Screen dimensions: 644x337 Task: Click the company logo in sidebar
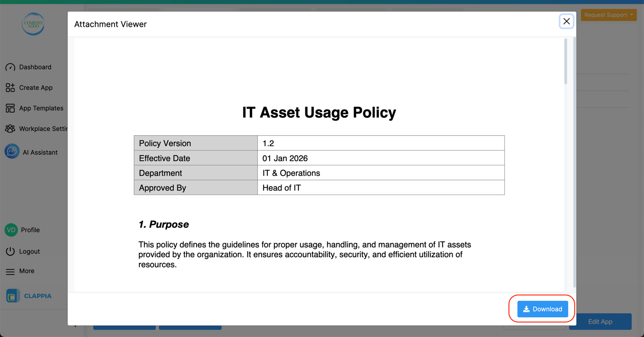(33, 24)
